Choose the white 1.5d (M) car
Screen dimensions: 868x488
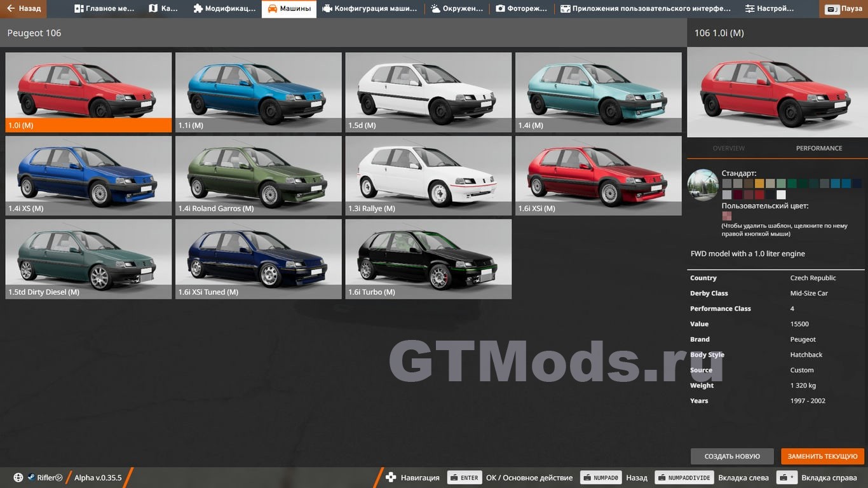[x=428, y=92]
